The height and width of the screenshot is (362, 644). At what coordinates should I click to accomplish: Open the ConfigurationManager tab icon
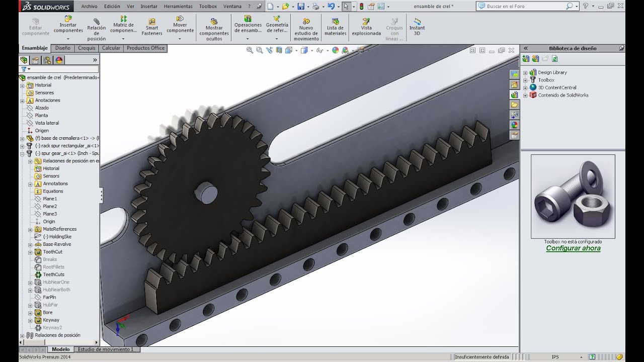[48, 60]
